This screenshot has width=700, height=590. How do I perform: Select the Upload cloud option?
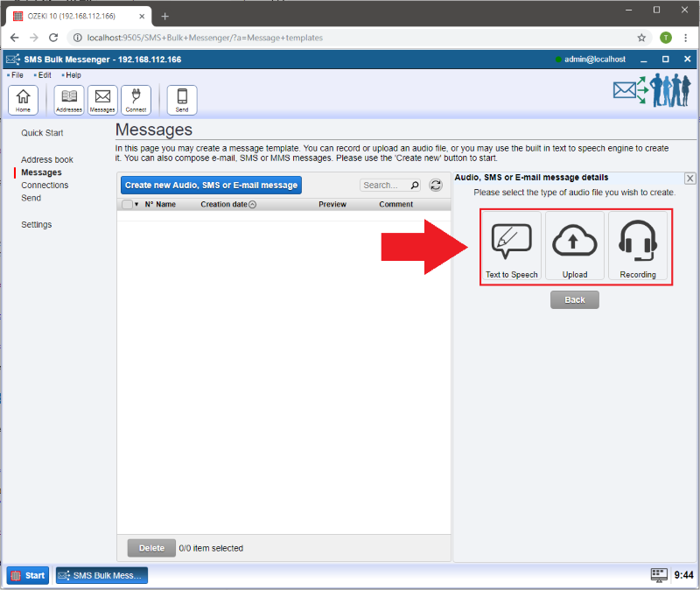[575, 246]
